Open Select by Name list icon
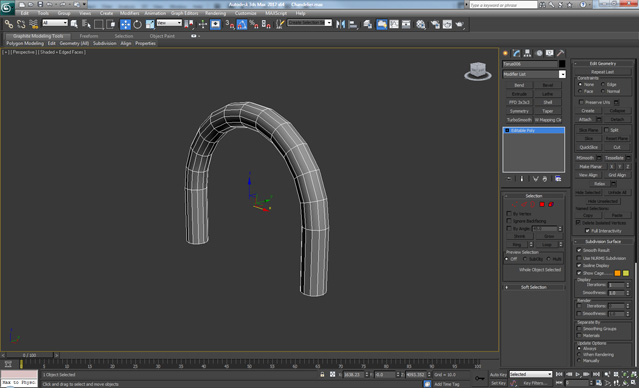The image size is (639, 388). (86, 24)
